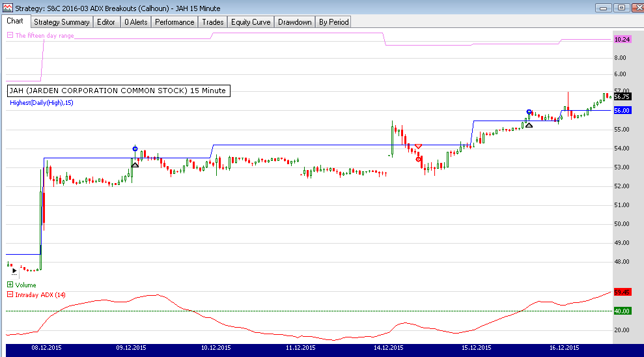Click the blue entry circle marker on 09.12.2015
The image size is (644, 357).
[135, 149]
